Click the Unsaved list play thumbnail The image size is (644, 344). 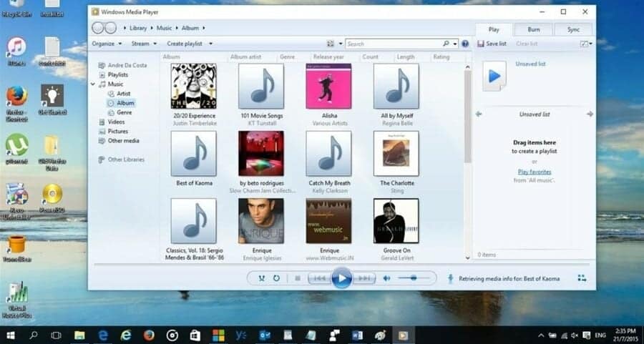494,76
